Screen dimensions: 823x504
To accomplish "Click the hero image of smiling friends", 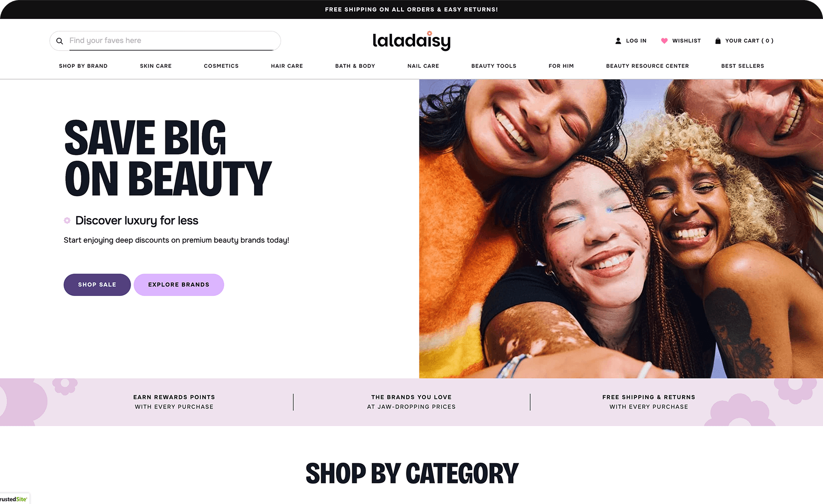I will 621,229.
